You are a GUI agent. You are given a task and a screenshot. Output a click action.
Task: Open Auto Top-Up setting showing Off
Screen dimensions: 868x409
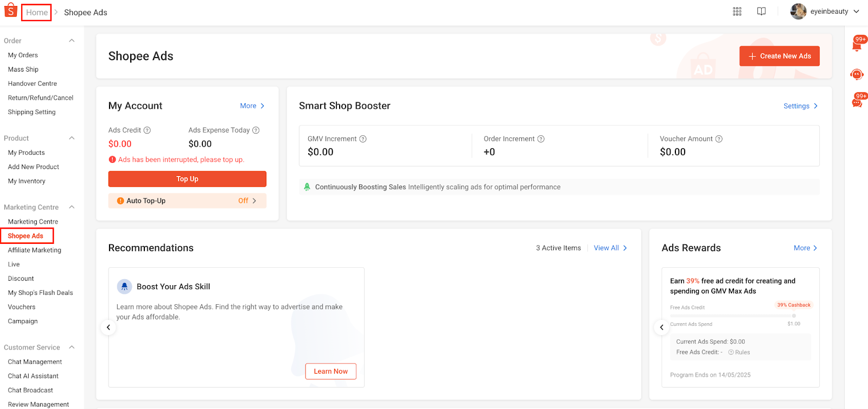click(187, 201)
